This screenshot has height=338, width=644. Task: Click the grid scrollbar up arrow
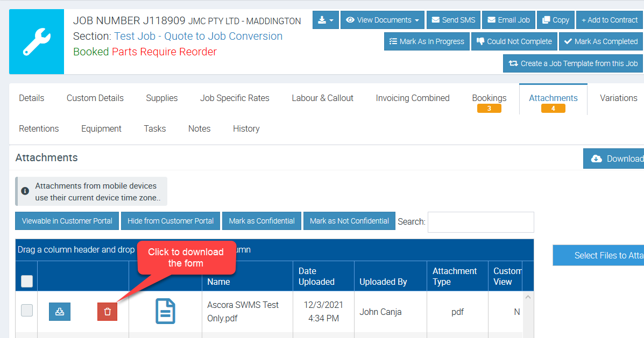528,297
